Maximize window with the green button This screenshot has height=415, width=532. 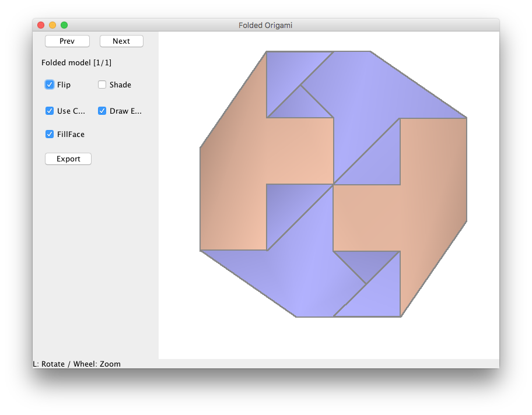[x=64, y=25]
